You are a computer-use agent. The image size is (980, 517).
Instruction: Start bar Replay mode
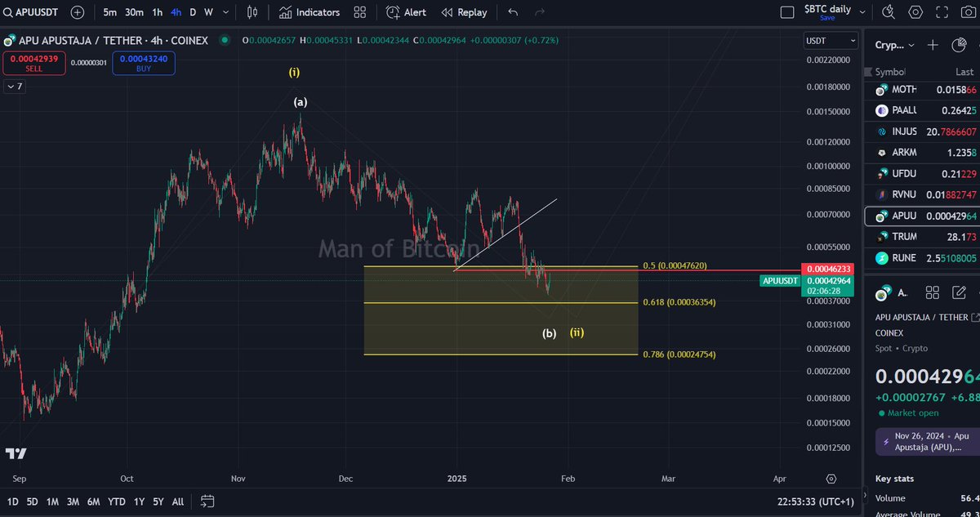click(x=464, y=12)
